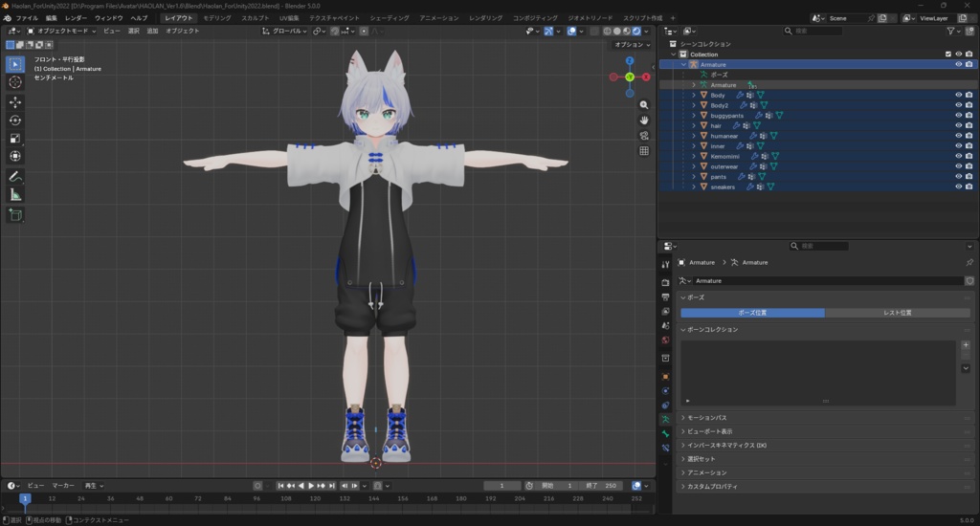Open the Tool properties tab
Viewport: 980px width, 526px height.
click(x=666, y=264)
